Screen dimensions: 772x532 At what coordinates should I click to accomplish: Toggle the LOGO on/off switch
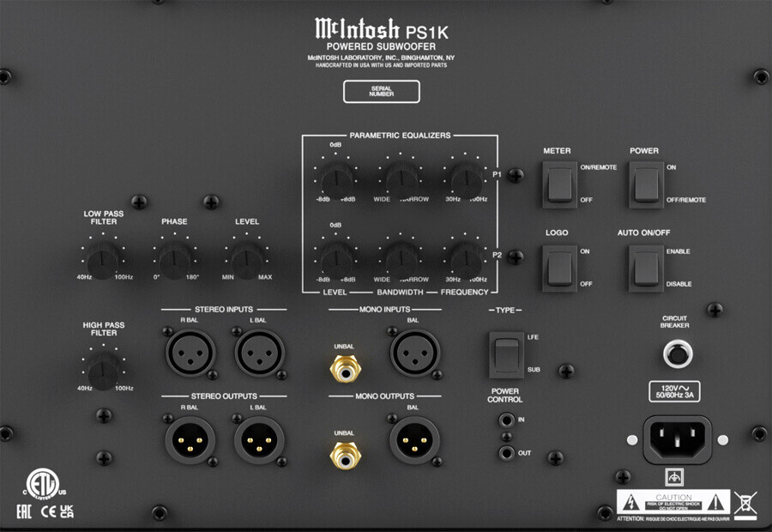pyautogui.click(x=560, y=269)
